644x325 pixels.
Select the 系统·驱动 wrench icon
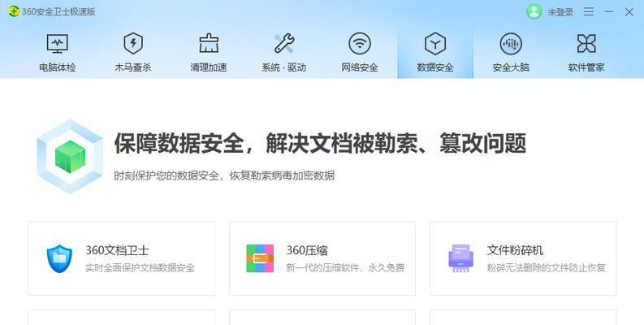(284, 43)
